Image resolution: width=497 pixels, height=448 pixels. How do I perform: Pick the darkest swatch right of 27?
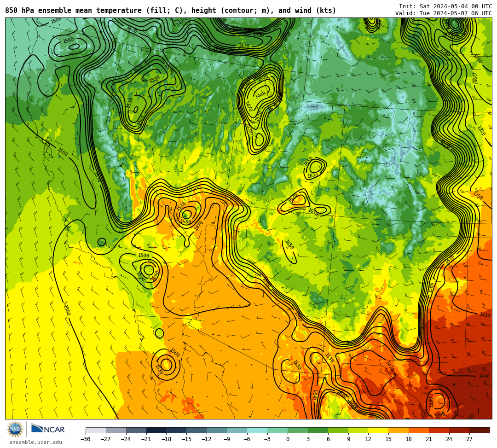pos(479,430)
